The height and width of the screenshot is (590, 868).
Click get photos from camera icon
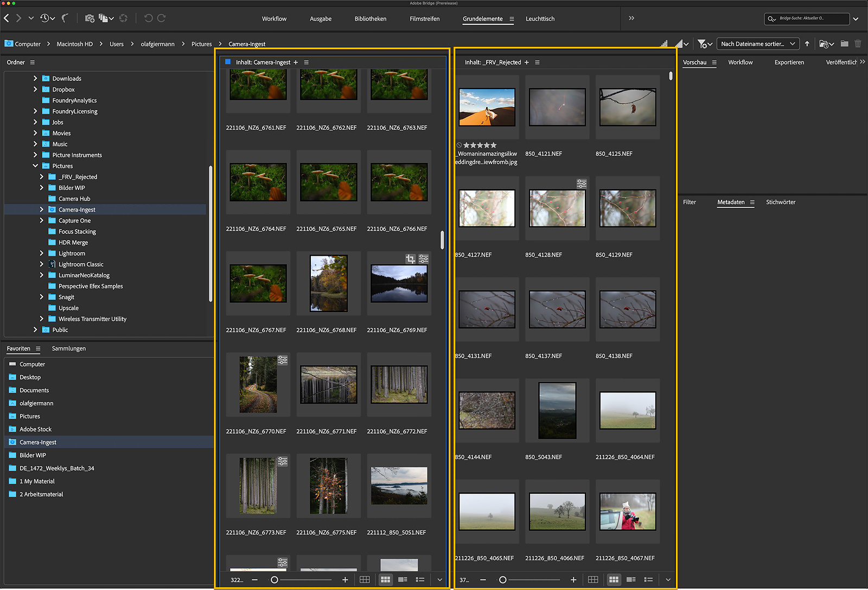pyautogui.click(x=90, y=18)
